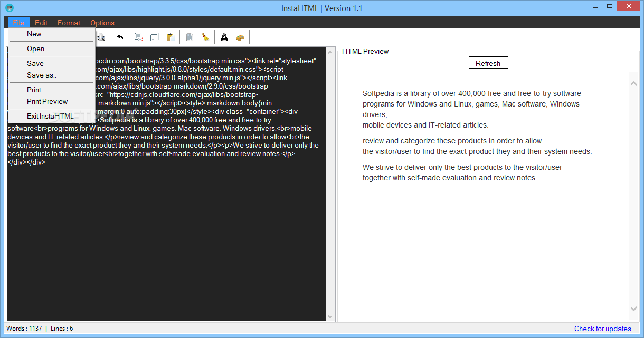This screenshot has height=338, width=644.
Task: Click the 'Words : 1137' status text
Action: 24,329
